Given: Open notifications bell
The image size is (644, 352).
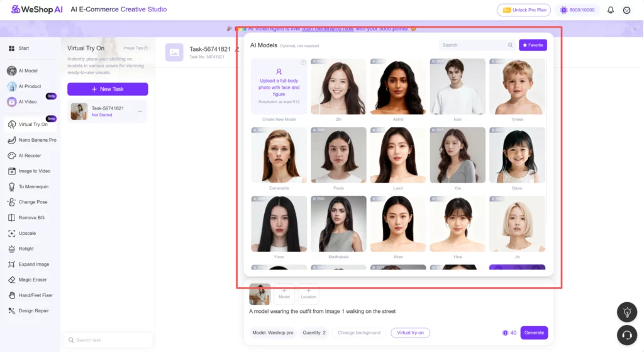Looking at the screenshot, I should point(611,10).
